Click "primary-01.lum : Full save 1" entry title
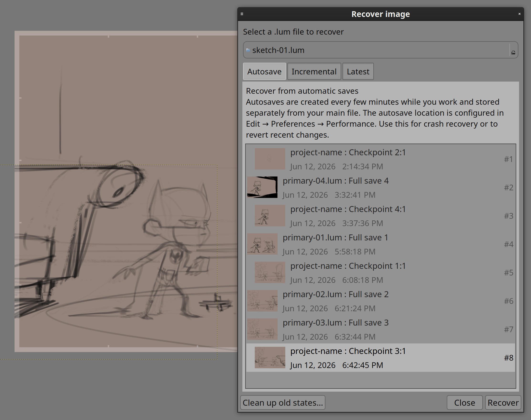This screenshot has height=420, width=531. click(x=335, y=238)
